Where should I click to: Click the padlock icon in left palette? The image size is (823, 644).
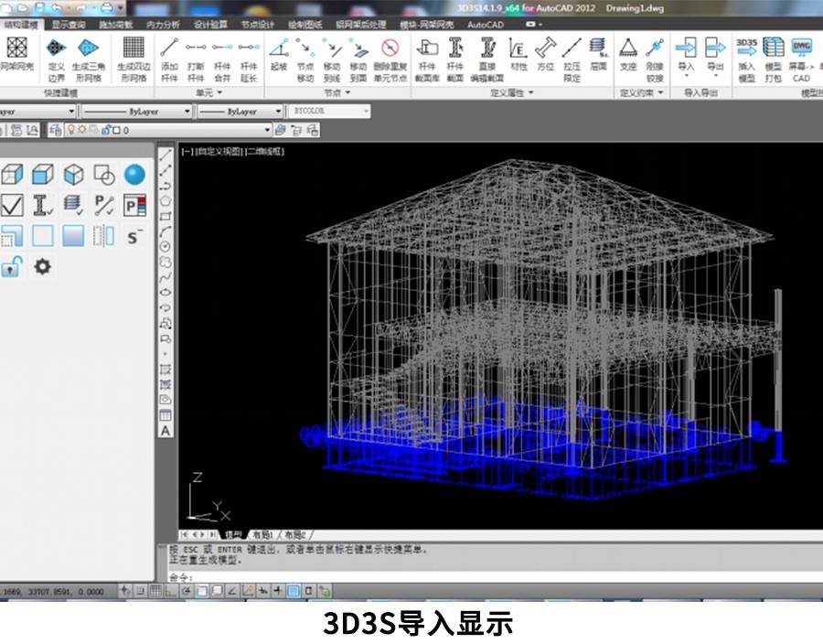[12, 266]
